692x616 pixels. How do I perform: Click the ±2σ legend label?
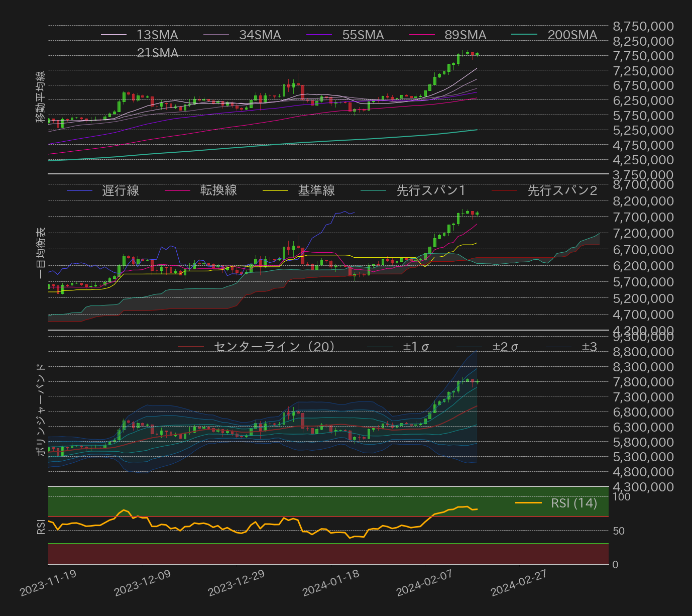coord(505,347)
